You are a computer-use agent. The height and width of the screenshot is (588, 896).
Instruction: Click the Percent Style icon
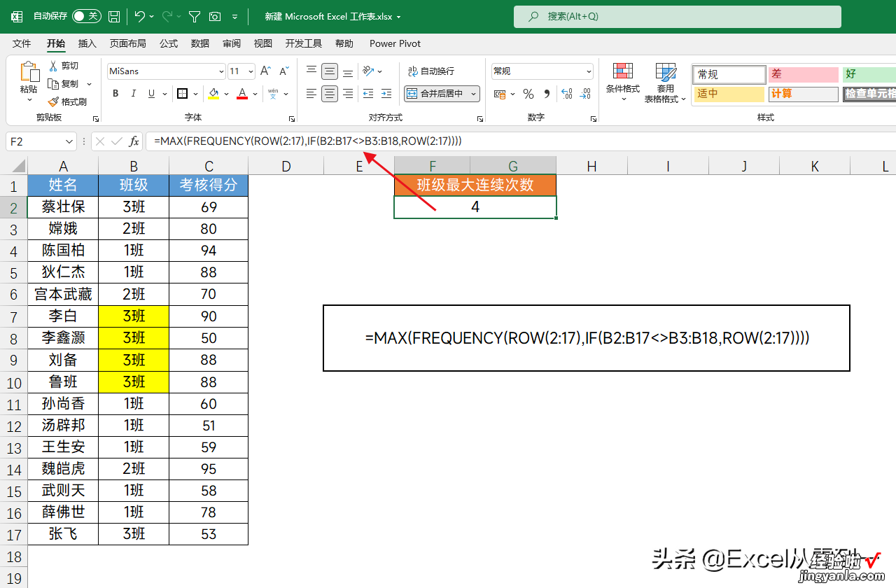pyautogui.click(x=528, y=94)
